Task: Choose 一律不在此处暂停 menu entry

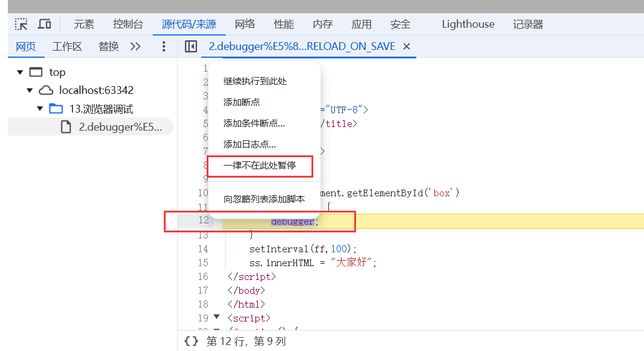Action: 260,166
